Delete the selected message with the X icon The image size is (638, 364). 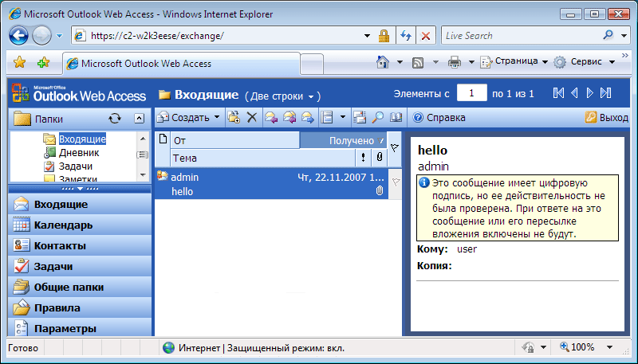tap(252, 117)
